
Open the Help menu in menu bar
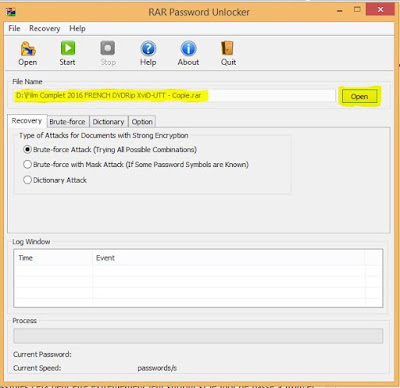point(77,28)
